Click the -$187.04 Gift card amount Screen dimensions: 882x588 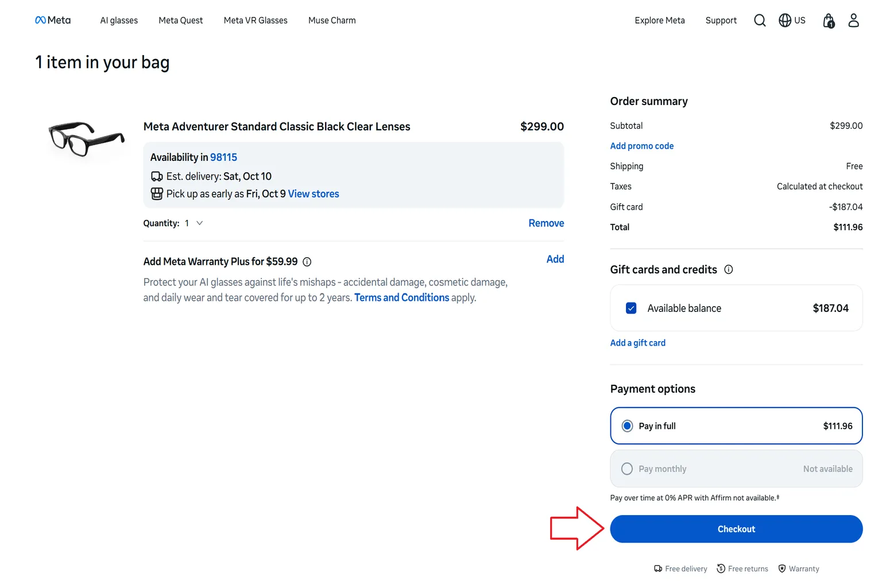pos(846,207)
